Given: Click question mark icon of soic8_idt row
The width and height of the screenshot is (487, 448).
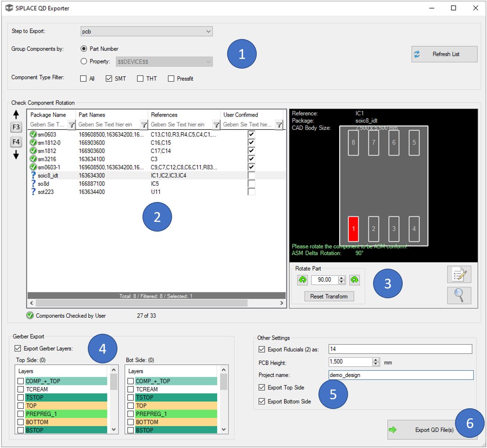Looking at the screenshot, I should pyautogui.click(x=33, y=175).
